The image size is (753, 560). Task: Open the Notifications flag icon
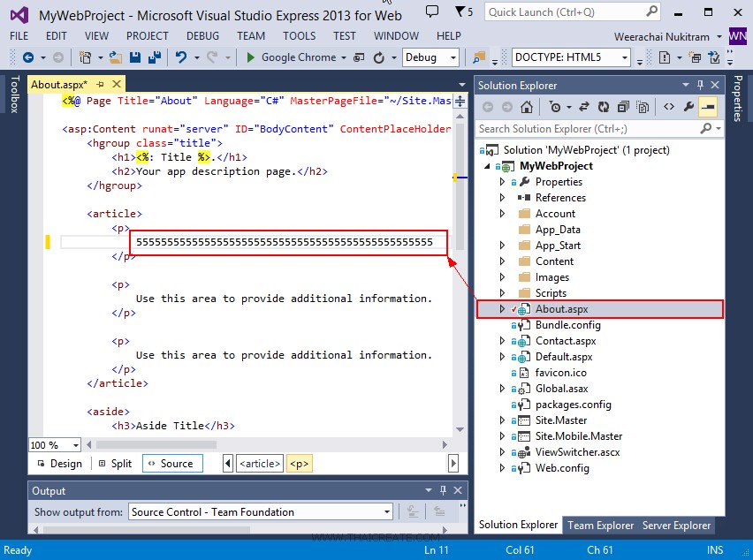coord(460,11)
